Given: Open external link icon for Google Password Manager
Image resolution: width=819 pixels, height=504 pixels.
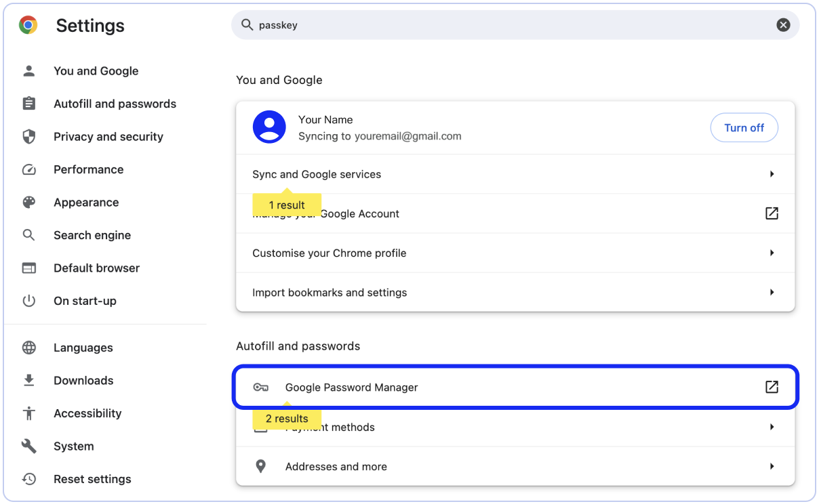Looking at the screenshot, I should point(772,387).
